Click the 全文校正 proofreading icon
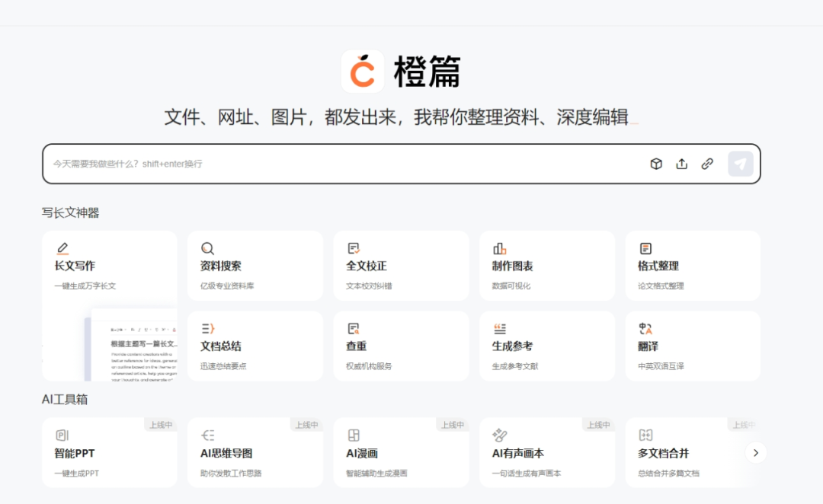Viewport: 823px width, 504px height. click(354, 249)
